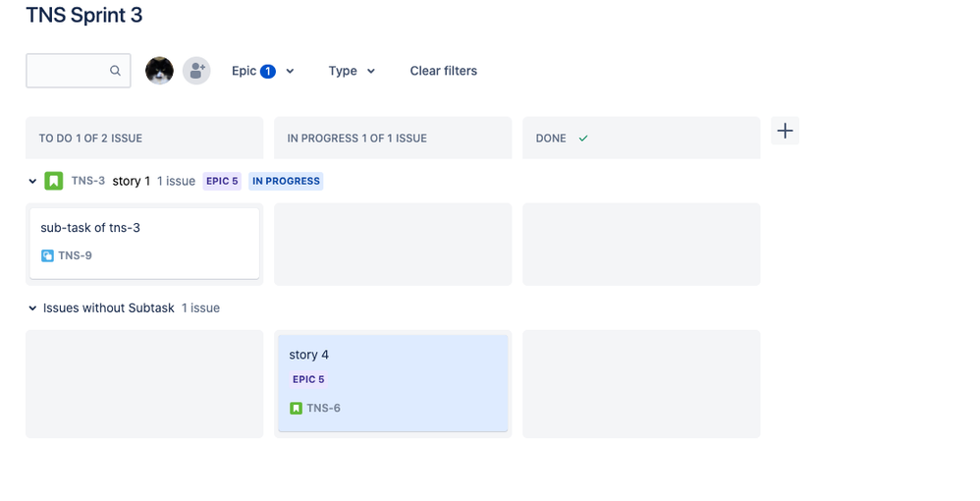Collapse the Issues without Subtask swimlane

[x=32, y=308]
